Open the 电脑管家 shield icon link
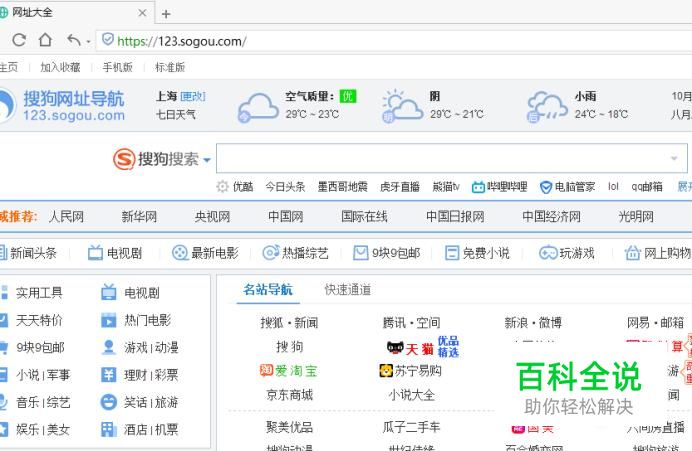The height and width of the screenshot is (451, 692). (568, 187)
